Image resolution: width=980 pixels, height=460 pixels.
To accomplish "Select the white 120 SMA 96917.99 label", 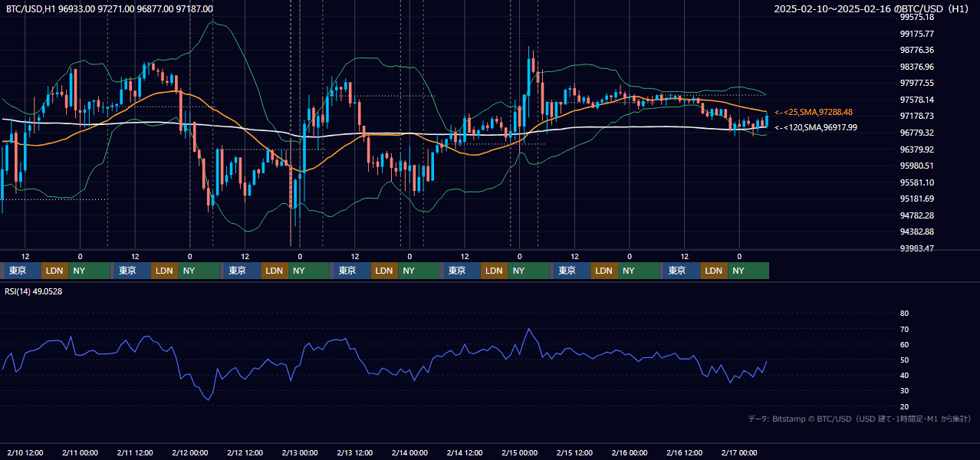I will point(816,127).
